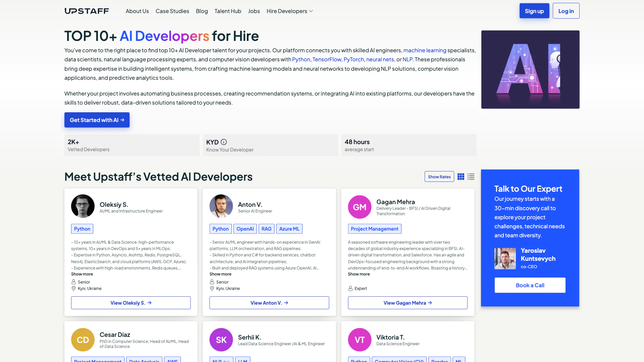Switch to list view layout
This screenshot has height=362, width=644.
pos(471,177)
